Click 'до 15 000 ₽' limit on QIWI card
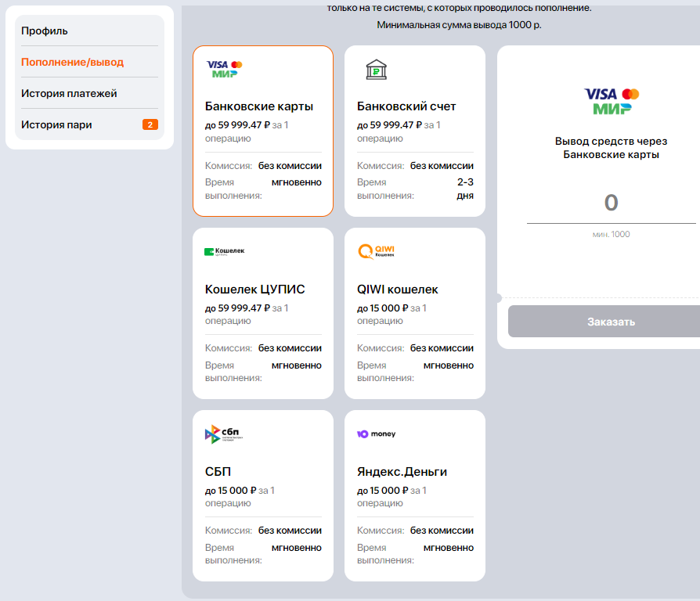The image size is (700, 601). point(383,308)
